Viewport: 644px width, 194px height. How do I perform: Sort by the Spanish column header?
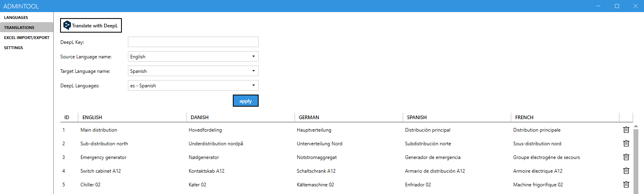point(417,118)
